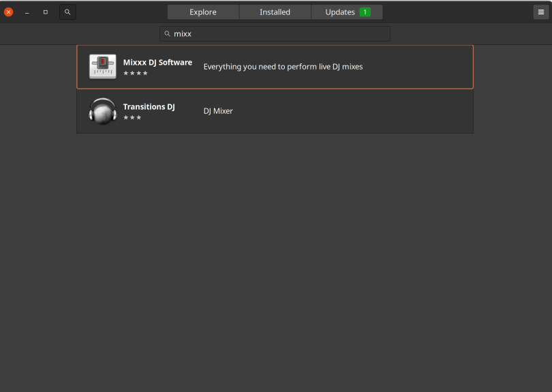Click the Transitions DJ headphones icon
This screenshot has width=552, height=392.
(x=102, y=111)
